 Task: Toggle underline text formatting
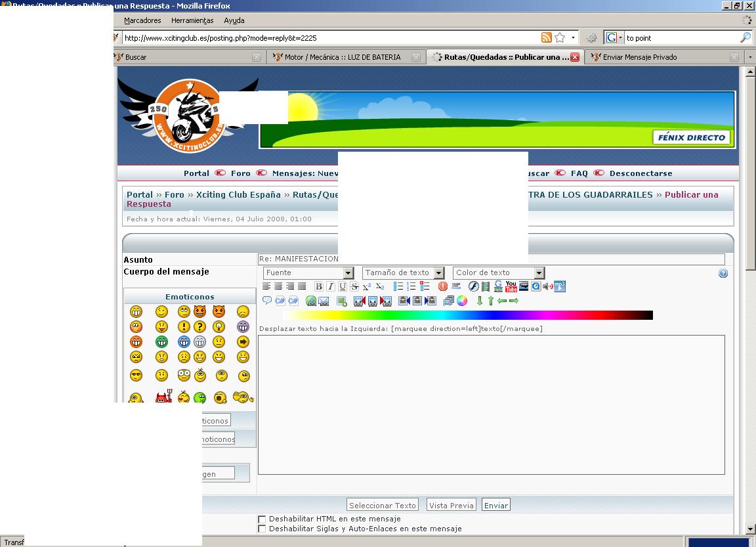click(343, 286)
